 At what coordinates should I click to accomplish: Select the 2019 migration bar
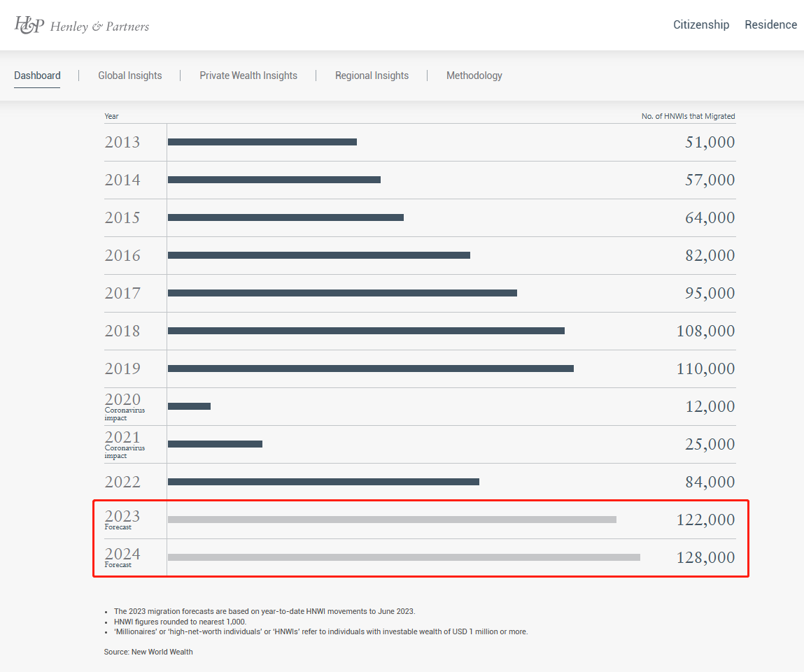pyautogui.click(x=371, y=369)
